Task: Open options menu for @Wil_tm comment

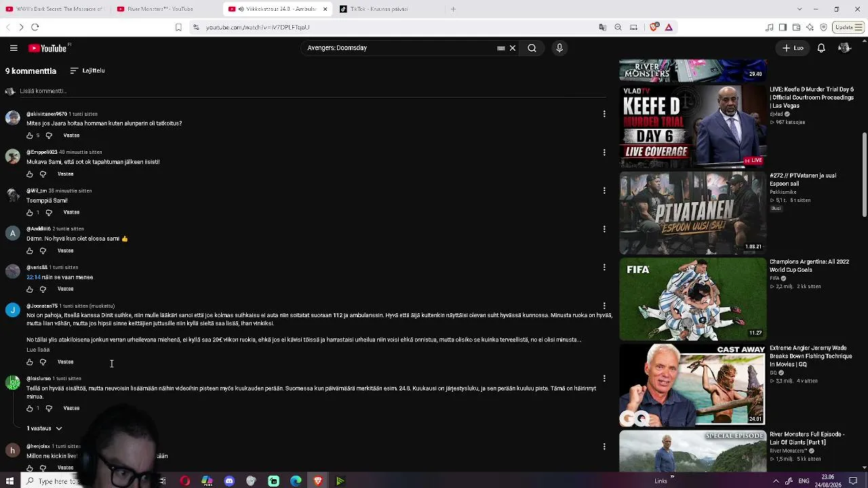Action: click(604, 191)
